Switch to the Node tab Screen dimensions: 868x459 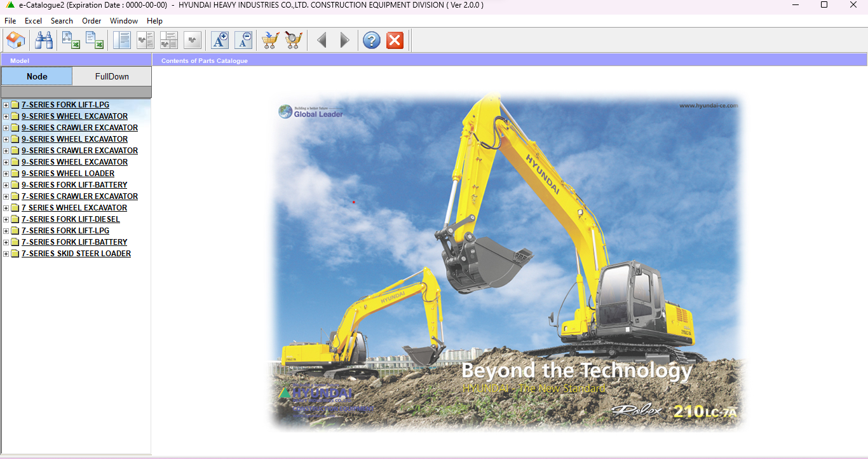(x=37, y=76)
